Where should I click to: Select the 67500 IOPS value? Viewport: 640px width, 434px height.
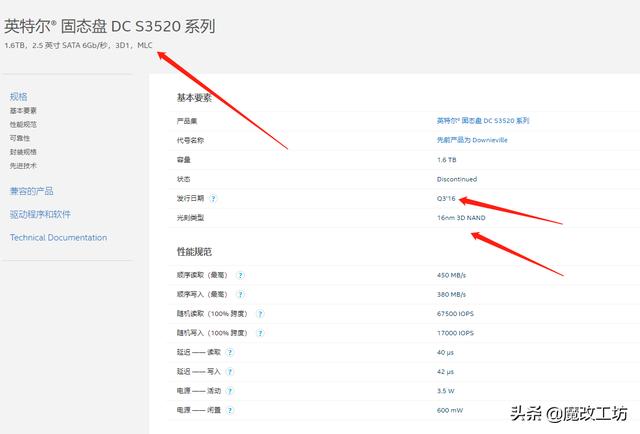point(455,314)
